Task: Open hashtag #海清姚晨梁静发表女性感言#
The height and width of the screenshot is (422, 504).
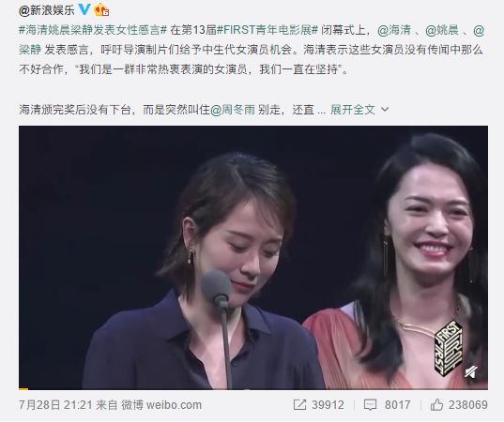Action: tap(93, 30)
